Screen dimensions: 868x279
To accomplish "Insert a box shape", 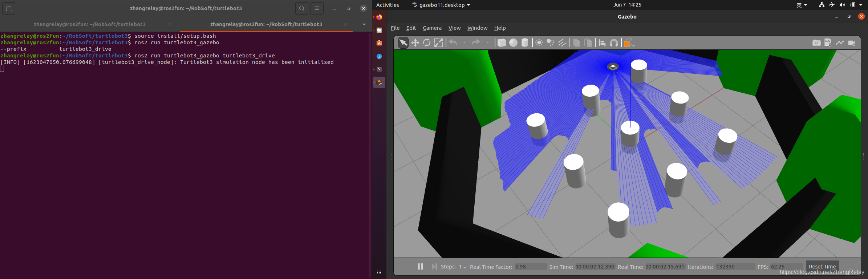I will click(x=502, y=43).
